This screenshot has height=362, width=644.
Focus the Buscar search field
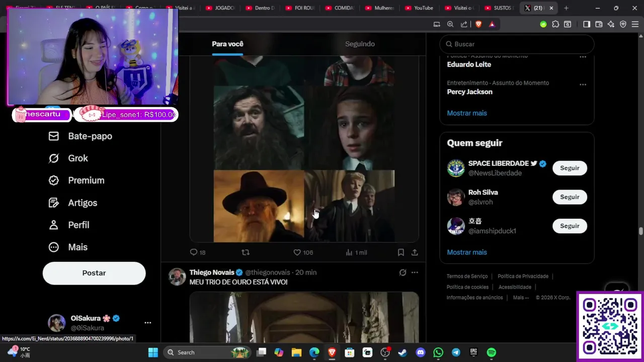tap(517, 44)
